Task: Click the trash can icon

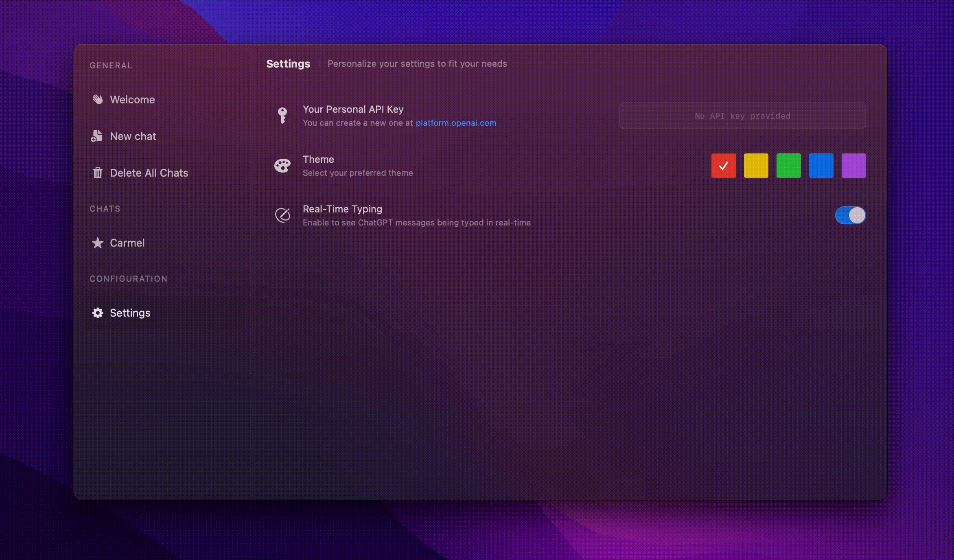Action: [97, 173]
